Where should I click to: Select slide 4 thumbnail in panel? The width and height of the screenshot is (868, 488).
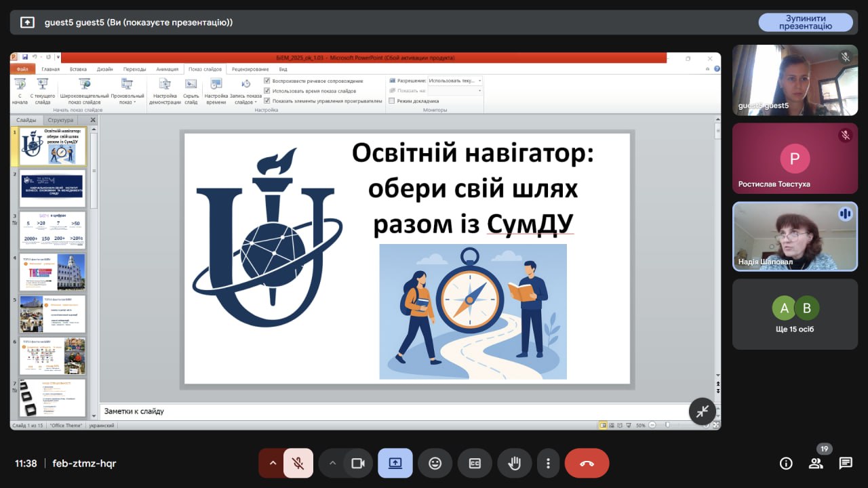pos(53,272)
